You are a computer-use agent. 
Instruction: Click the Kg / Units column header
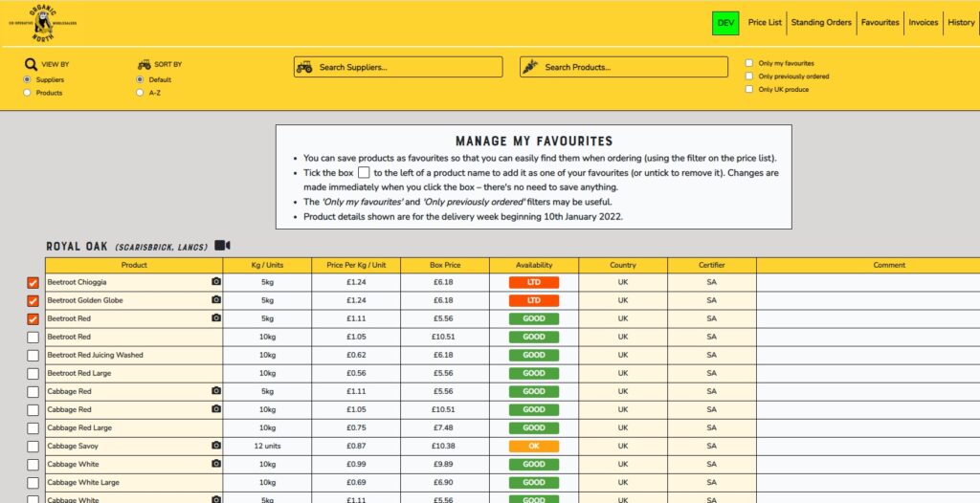tap(267, 265)
